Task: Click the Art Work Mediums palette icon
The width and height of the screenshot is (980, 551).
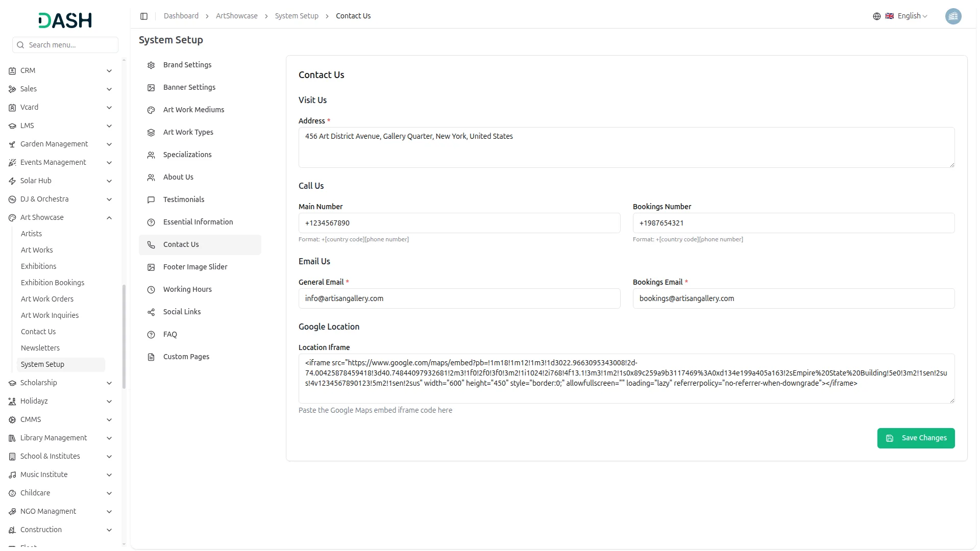Action: coord(151,110)
